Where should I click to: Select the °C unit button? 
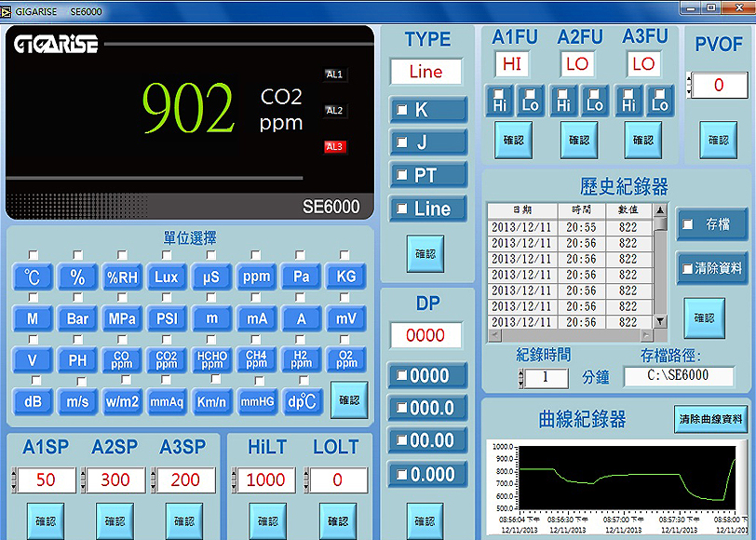pyautogui.click(x=33, y=277)
